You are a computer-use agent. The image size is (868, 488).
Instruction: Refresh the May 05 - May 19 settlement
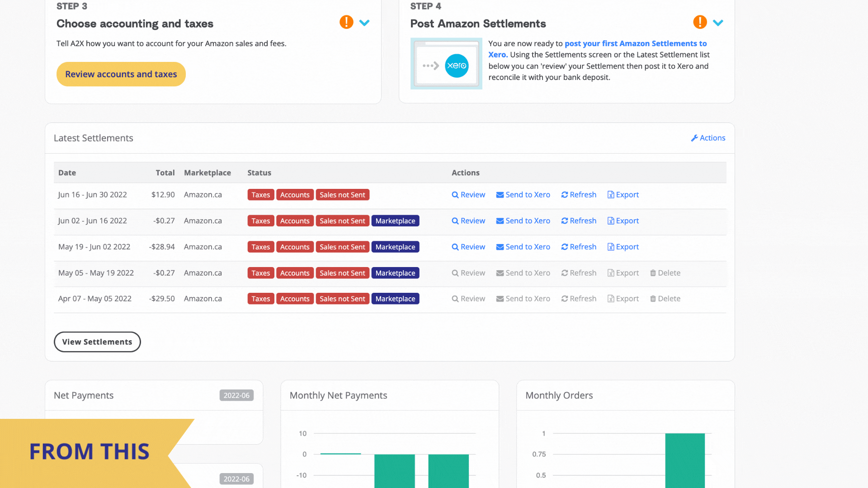579,273
